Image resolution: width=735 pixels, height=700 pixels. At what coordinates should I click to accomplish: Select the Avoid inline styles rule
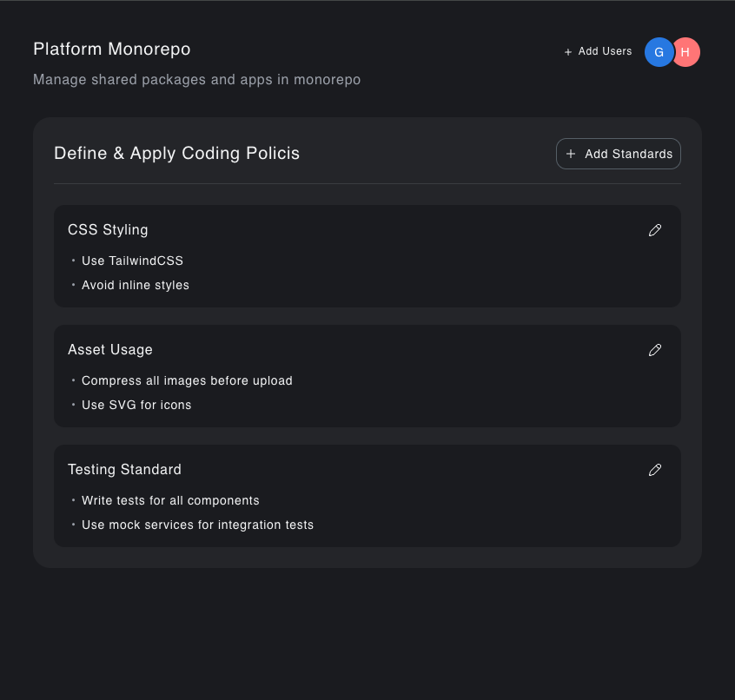[x=136, y=285]
